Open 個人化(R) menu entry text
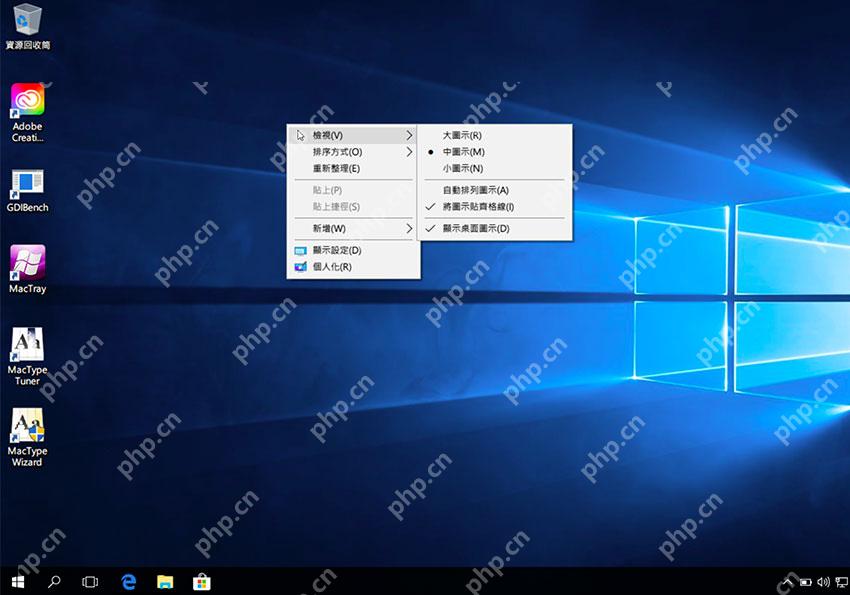This screenshot has height=595, width=850. (332, 267)
